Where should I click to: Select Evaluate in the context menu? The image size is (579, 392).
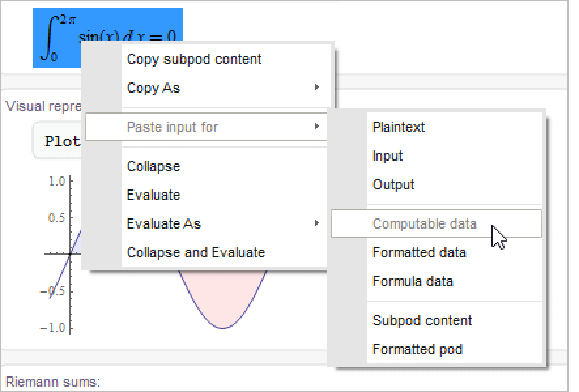154,195
